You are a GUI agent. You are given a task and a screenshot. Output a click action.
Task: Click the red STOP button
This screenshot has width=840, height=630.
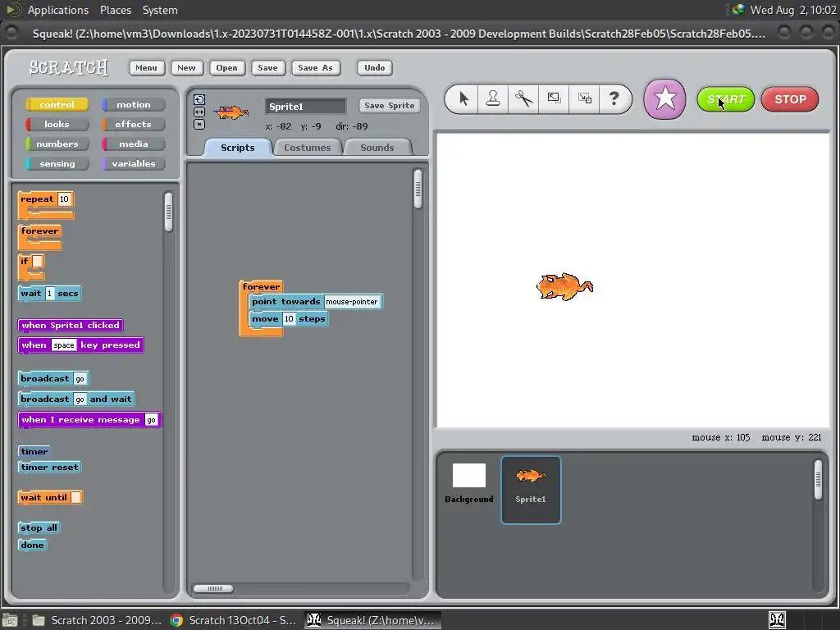click(790, 99)
